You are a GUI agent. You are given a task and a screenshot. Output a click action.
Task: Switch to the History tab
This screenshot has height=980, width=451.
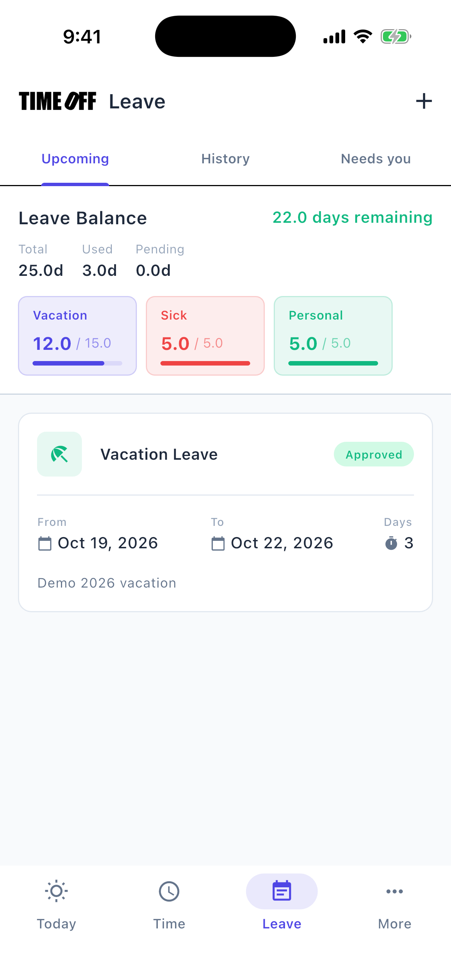pos(225,158)
